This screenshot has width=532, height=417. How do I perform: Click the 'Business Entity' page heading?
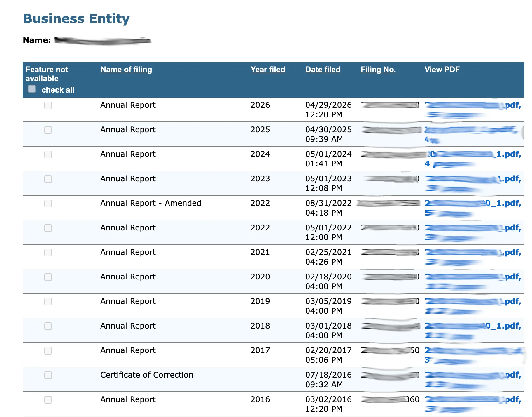76,19
